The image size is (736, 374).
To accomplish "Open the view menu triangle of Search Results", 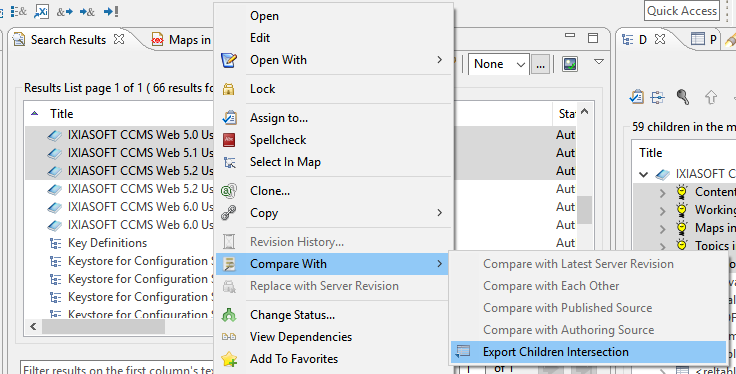I will (599, 61).
